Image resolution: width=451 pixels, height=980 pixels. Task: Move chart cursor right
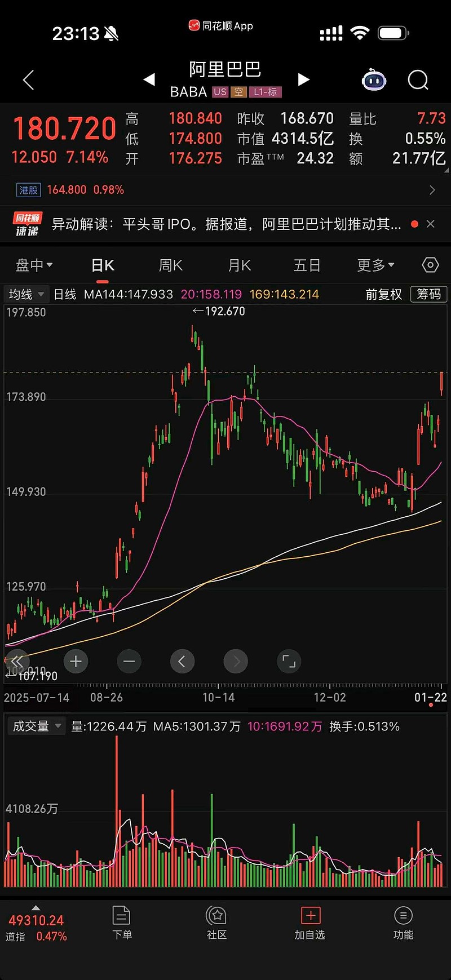pos(236,661)
